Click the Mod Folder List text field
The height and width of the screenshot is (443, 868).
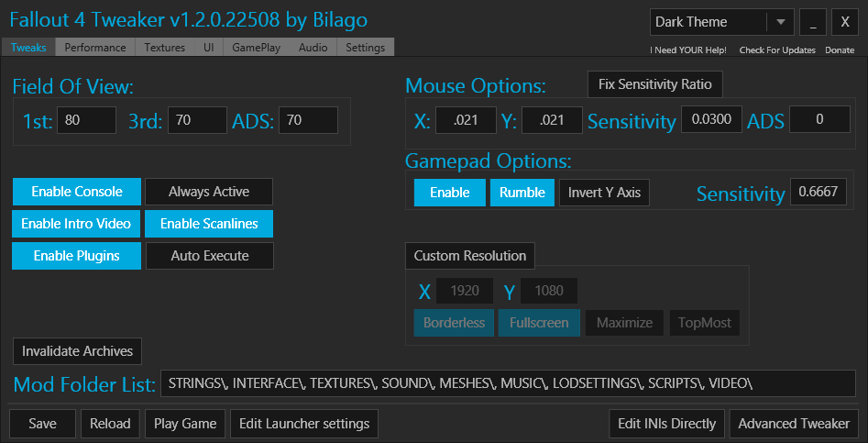(508, 383)
